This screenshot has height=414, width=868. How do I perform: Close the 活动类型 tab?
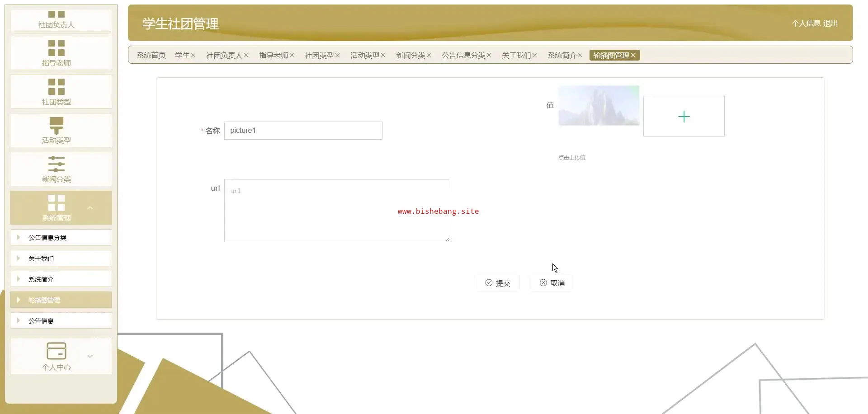pos(383,55)
